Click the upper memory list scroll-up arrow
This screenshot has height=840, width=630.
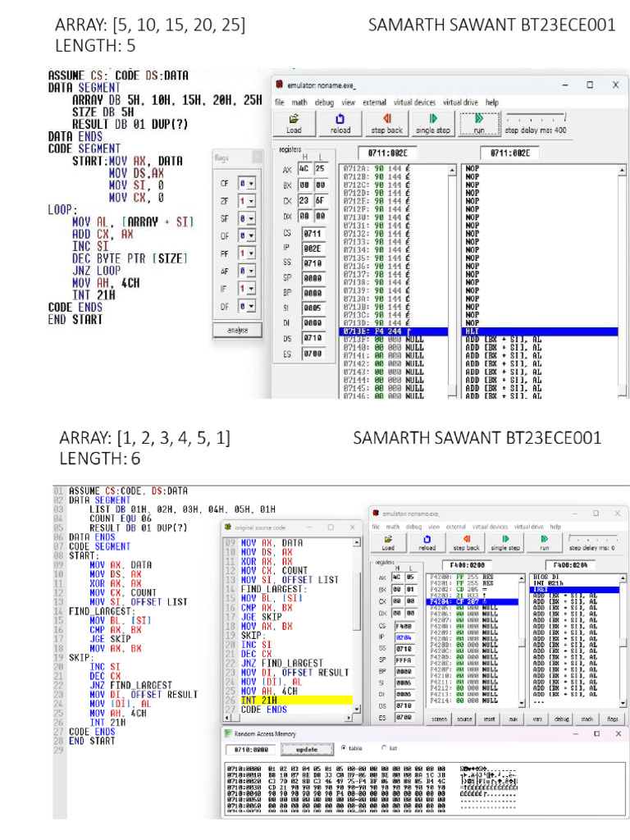pyautogui.click(x=452, y=171)
